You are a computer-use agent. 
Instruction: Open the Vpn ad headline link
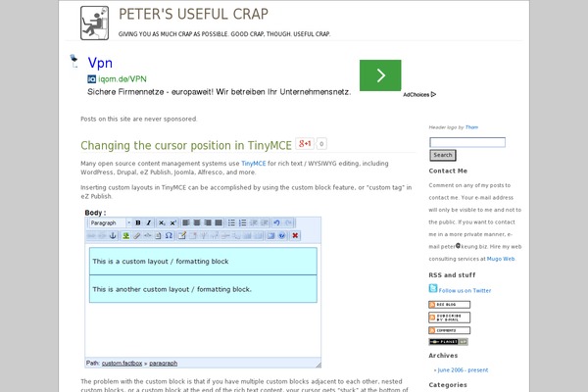point(100,63)
